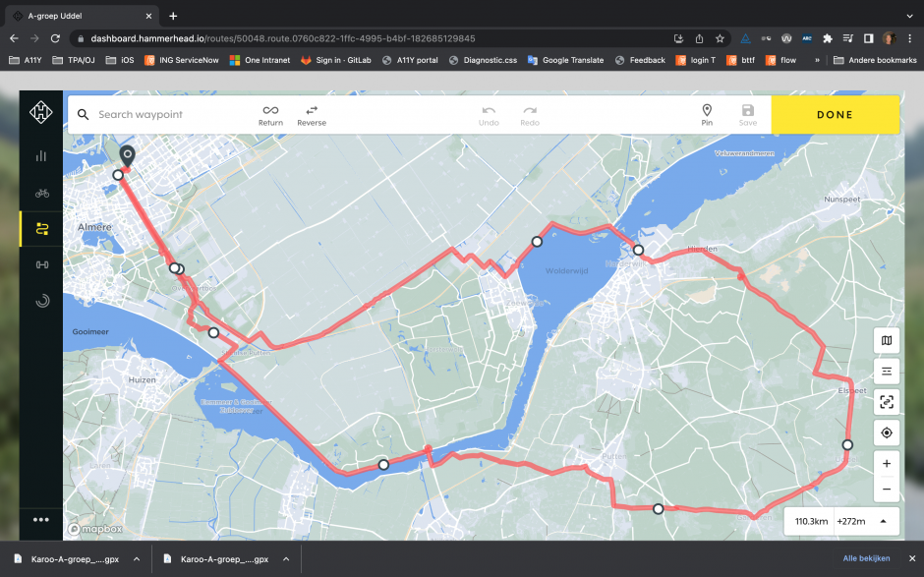Open the TPA/OJ bookmarks folder
This screenshot has width=924, height=577.
pos(74,60)
